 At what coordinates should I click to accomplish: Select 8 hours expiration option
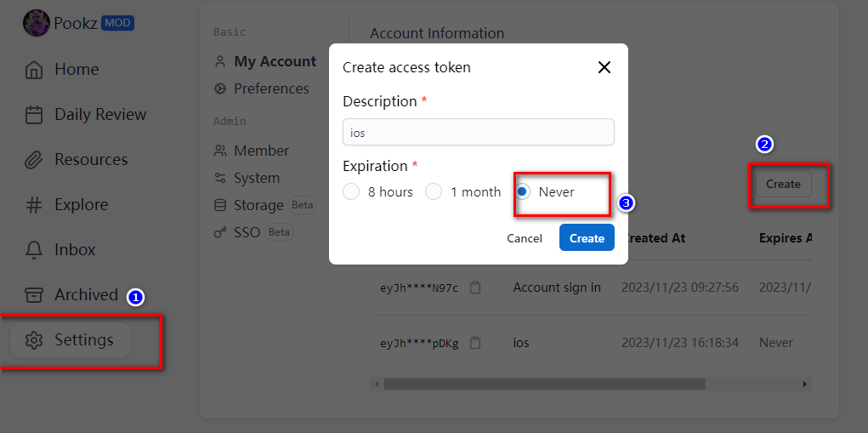pos(351,192)
